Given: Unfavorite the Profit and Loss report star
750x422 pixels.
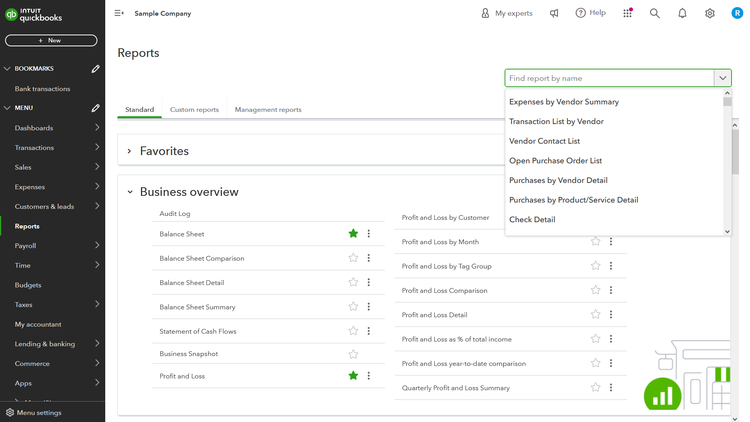Looking at the screenshot, I should (353, 376).
